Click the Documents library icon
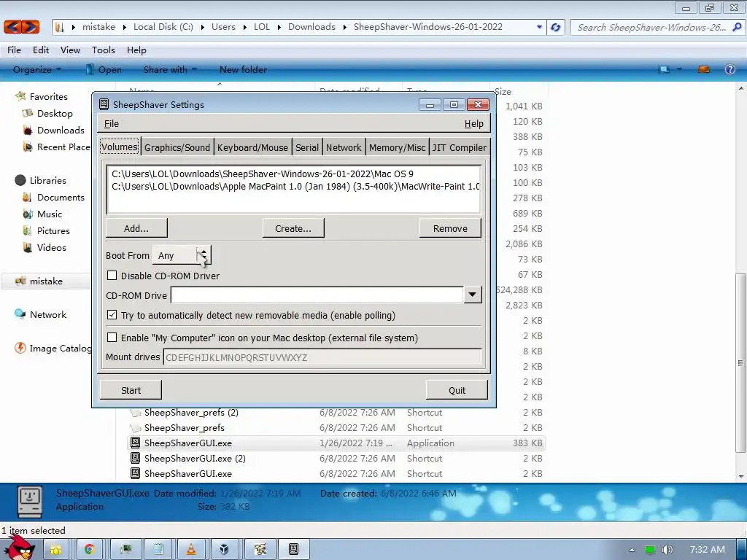747x560 pixels. tap(27, 197)
